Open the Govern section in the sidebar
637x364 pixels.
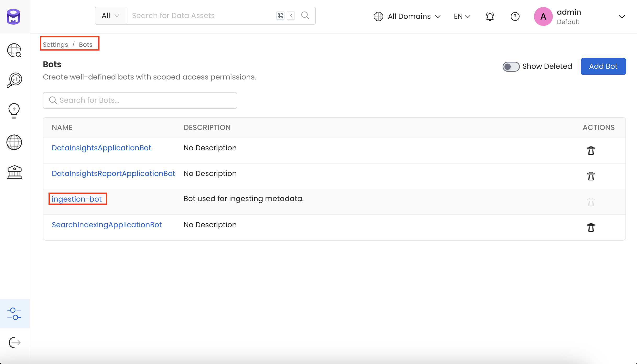14,172
